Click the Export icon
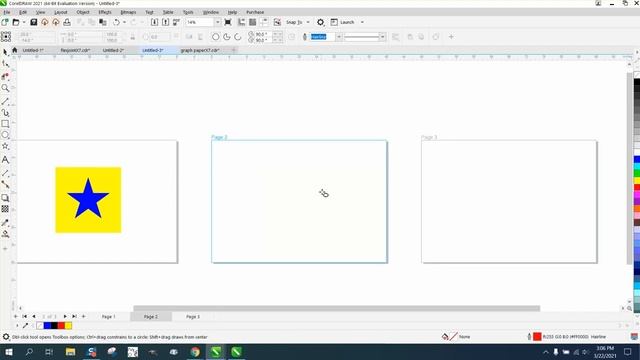Image resolution: width=640 pixels, height=360 pixels. (165, 22)
